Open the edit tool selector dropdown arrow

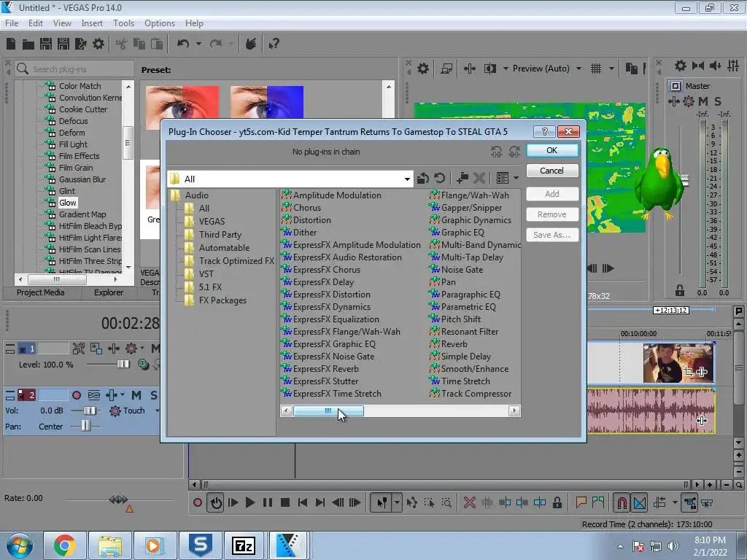tap(396, 502)
